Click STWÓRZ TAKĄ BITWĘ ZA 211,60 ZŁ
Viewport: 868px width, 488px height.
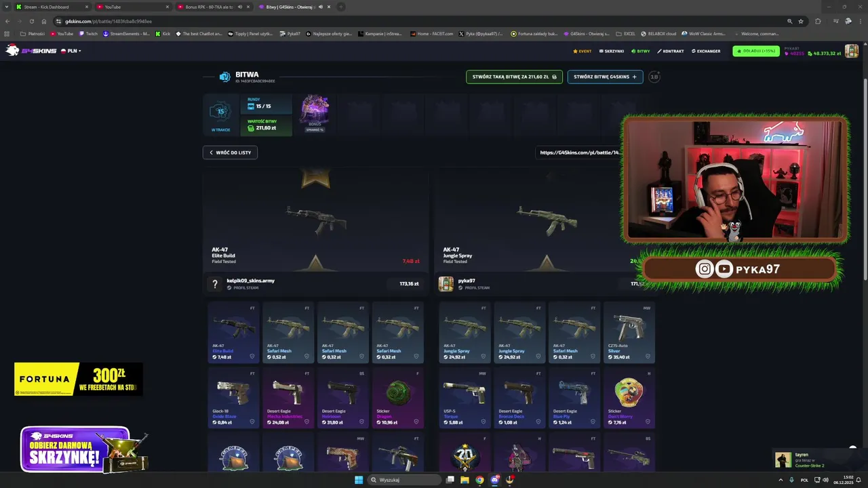click(514, 77)
